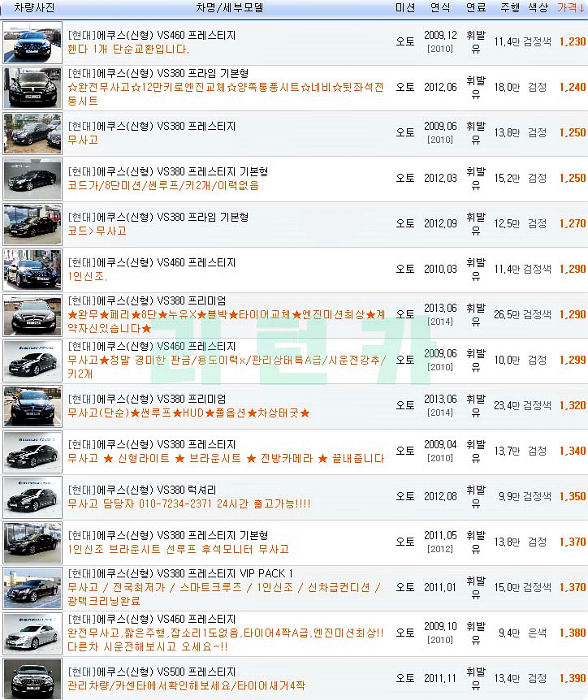
Task: Open car photo of VIP PACK 1 listing
Action: pyautogui.click(x=32, y=589)
